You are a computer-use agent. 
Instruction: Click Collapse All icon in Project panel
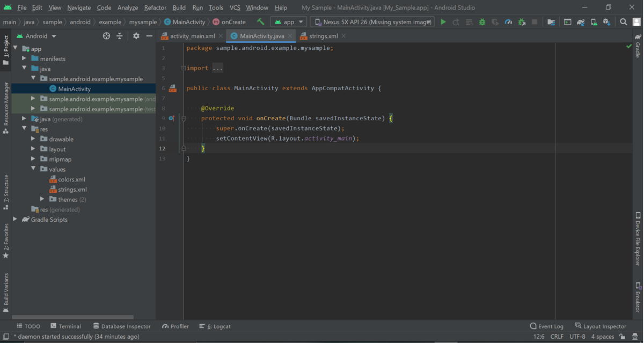[120, 36]
